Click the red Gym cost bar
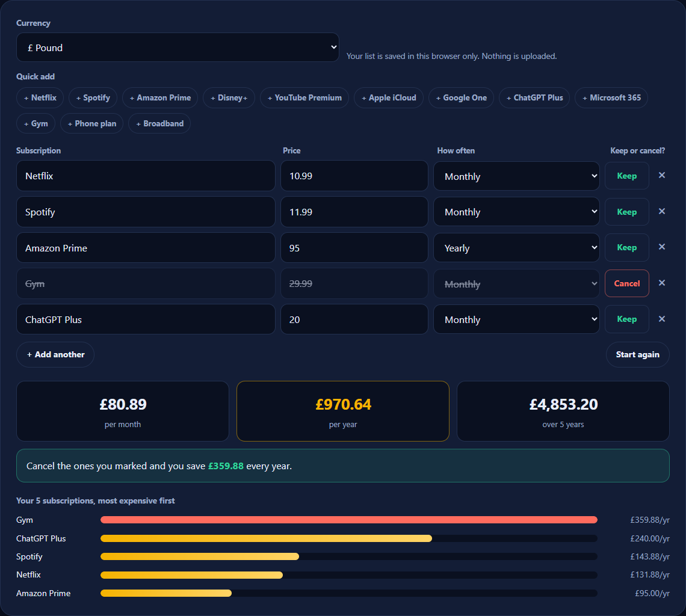This screenshot has width=686, height=616. pos(348,520)
